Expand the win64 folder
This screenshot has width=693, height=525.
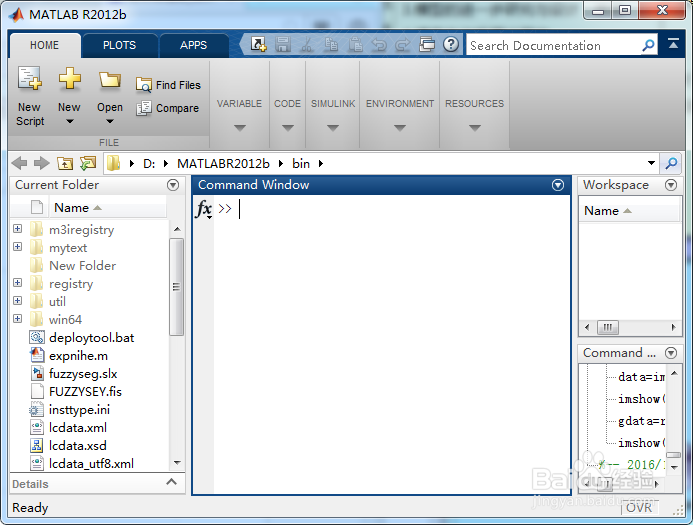pyautogui.click(x=18, y=318)
